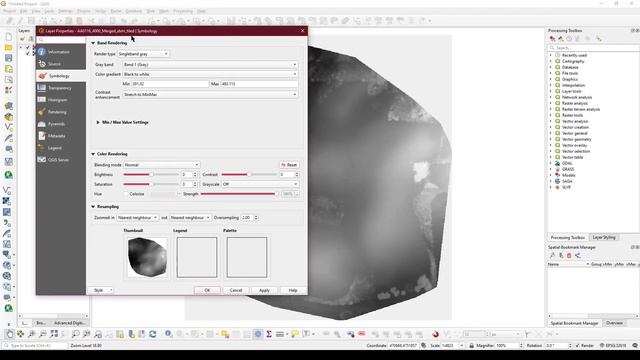Viewport: 640px width, 360px height.
Task: Open the Contrast enhancement dropdown
Action: click(x=210, y=94)
